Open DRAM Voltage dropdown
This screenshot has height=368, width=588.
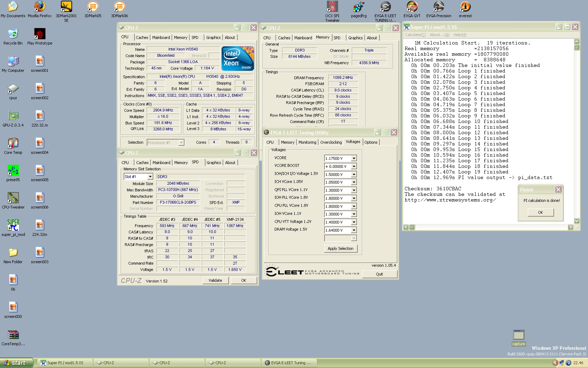point(354,230)
